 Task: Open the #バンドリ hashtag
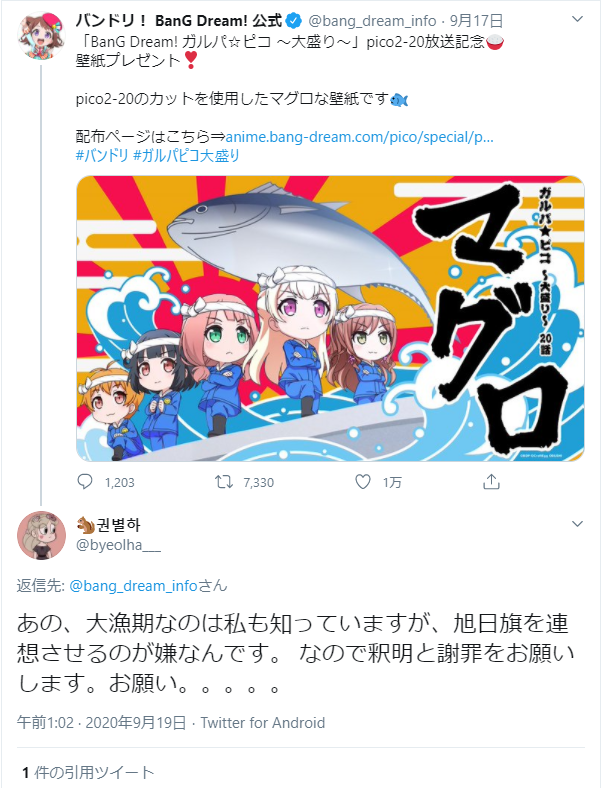(102, 155)
